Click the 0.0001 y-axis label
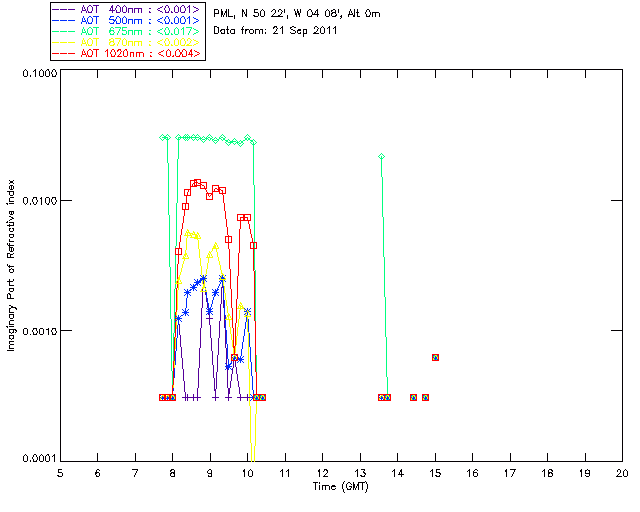This screenshot has width=640, height=512. pyautogui.click(x=40, y=459)
